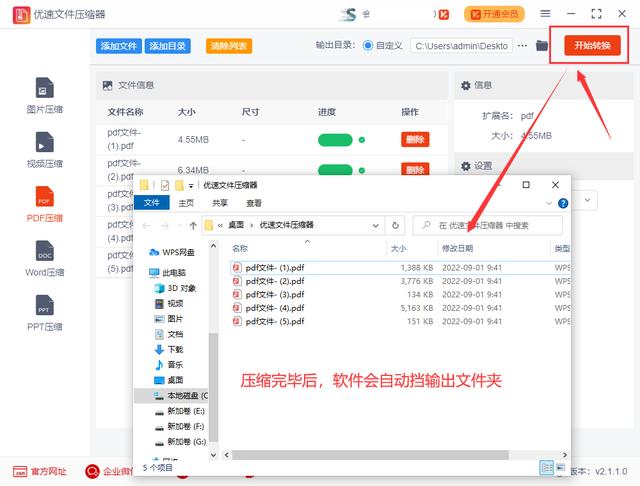
Task: Delete pdf文件-(2).pdf with 删除 button
Action: [415, 169]
